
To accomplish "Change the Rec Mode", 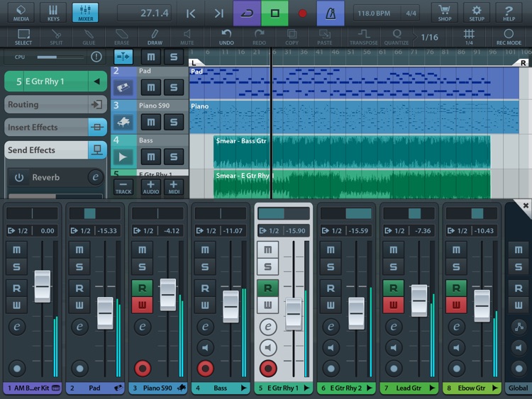I will pos(509,37).
